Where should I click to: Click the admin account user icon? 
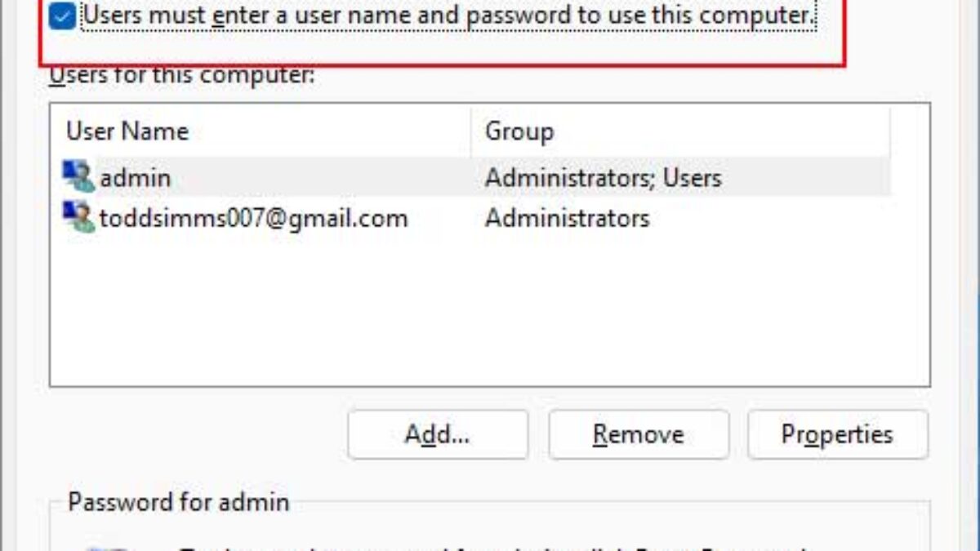pyautogui.click(x=79, y=177)
